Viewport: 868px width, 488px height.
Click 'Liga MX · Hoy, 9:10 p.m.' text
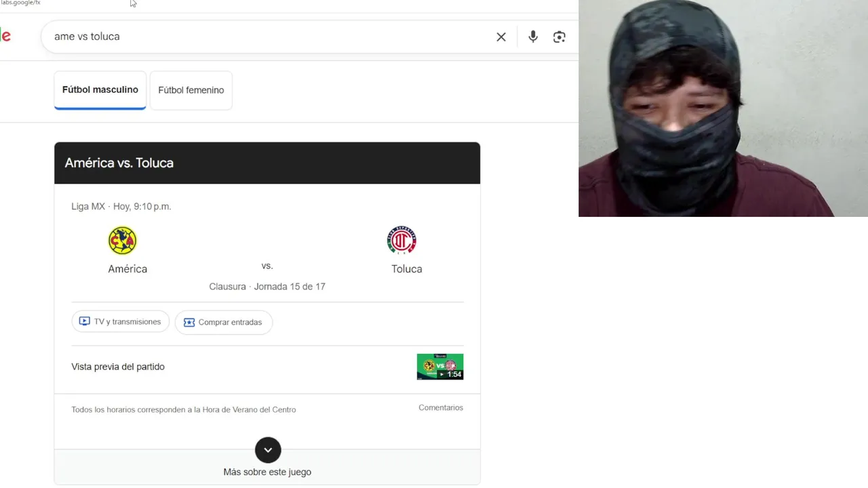click(x=121, y=207)
